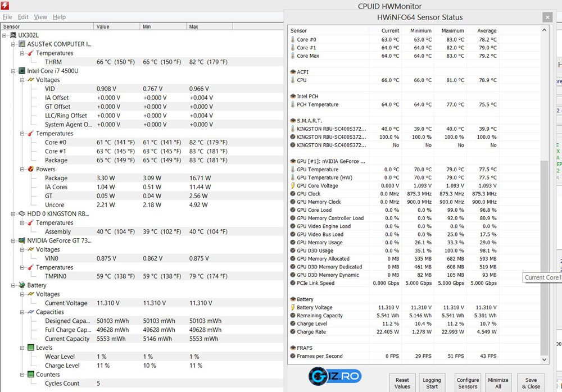Click the Value column header in HWMonitor
Viewport: 562px width, 392px height.
point(116,26)
